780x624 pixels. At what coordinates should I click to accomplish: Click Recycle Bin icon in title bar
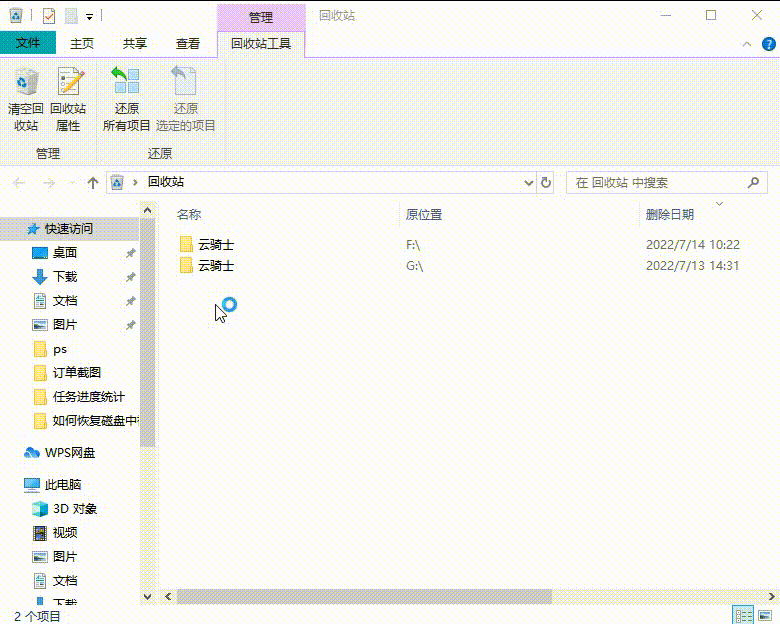pos(16,16)
